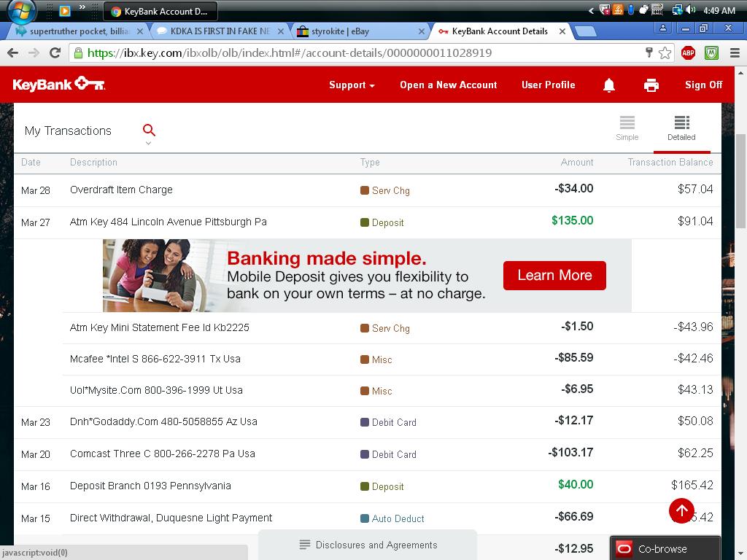Click the Chrome user profile button
The width and height of the screenshot is (747, 560).
[662, 28]
